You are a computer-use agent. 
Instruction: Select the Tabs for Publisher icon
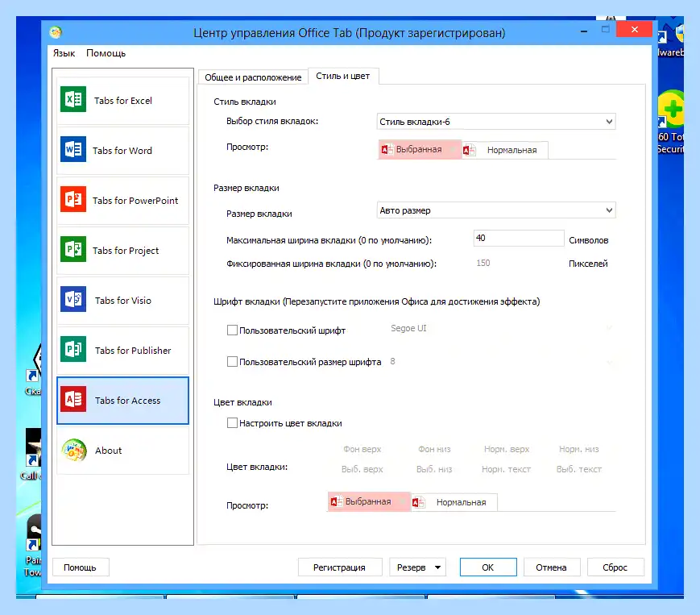pyautogui.click(x=73, y=349)
